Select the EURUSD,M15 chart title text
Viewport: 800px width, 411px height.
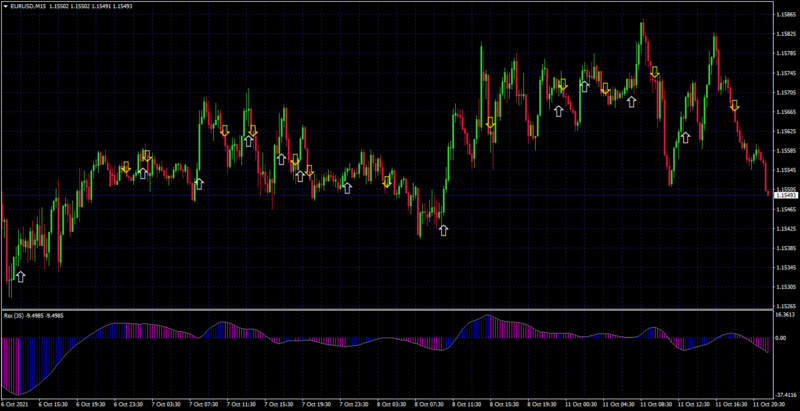click(x=28, y=7)
